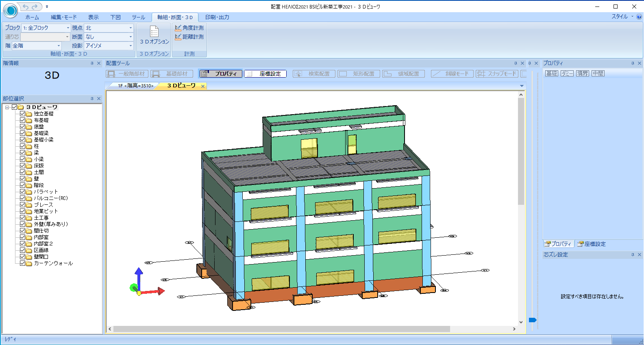Click the undo arrow in quick access toolbar
Viewport: 644px width, 345px height.
coord(26,7)
